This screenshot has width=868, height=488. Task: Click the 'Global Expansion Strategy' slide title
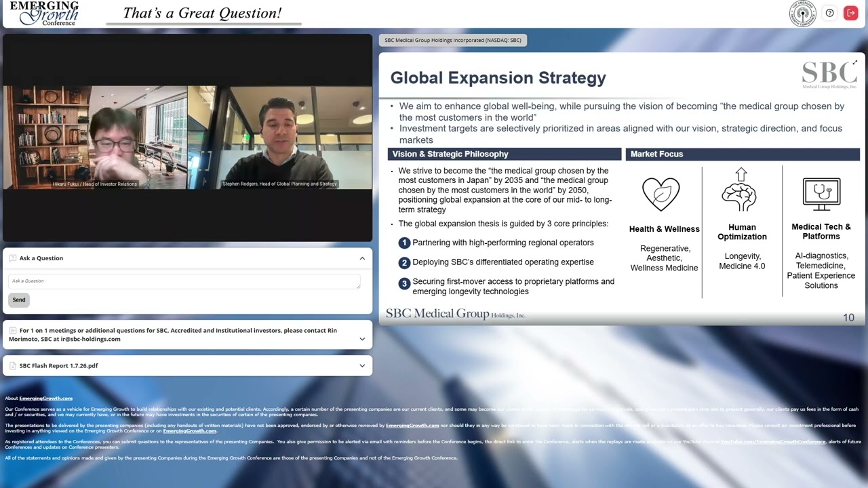(x=498, y=78)
